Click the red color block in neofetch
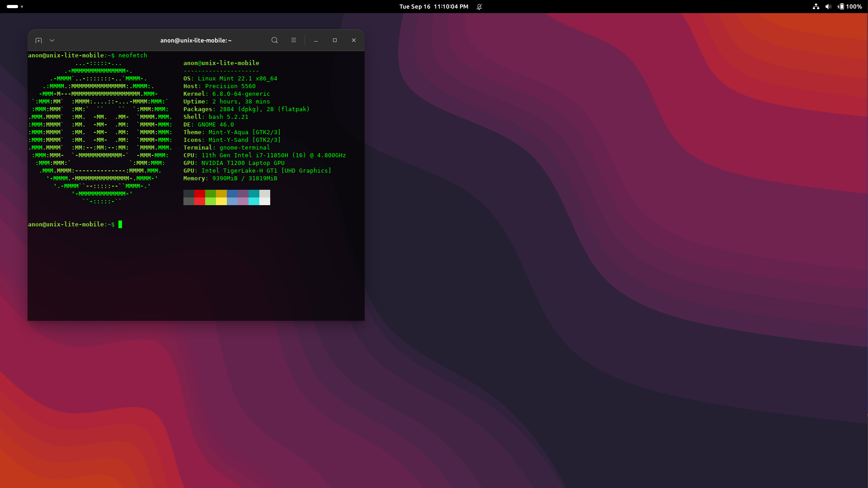 click(x=200, y=193)
